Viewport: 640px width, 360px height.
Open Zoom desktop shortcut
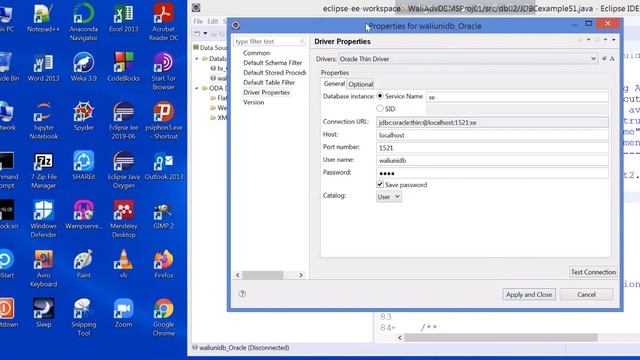click(123, 314)
